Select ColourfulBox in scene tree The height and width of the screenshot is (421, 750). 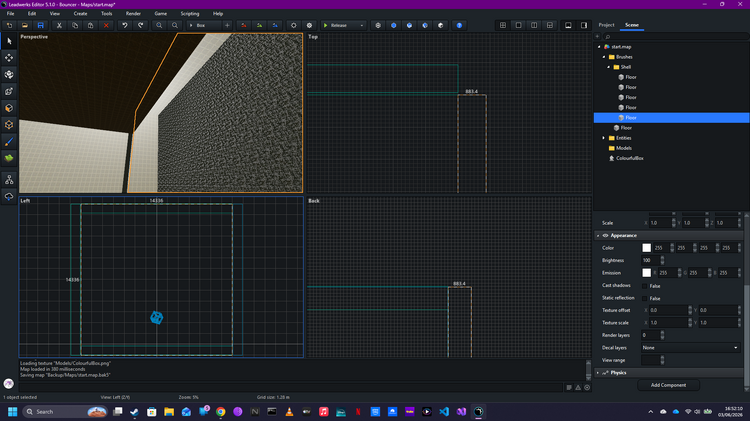pos(629,158)
